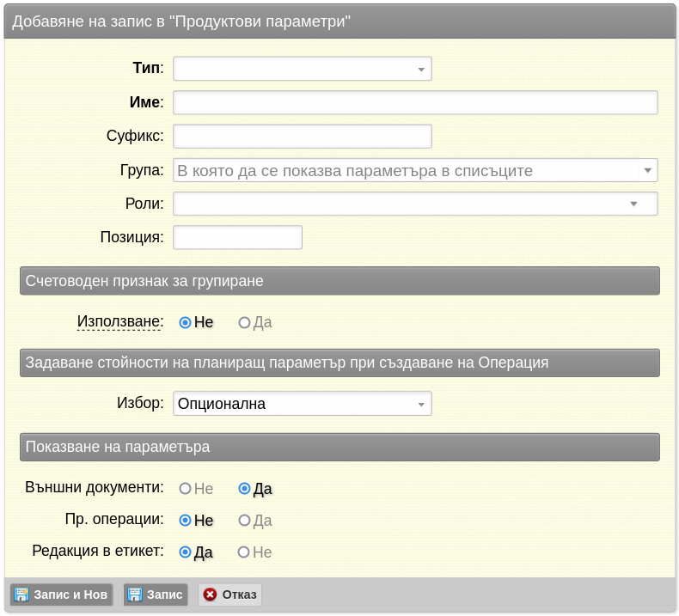Open the Роли dropdown list
This screenshot has height=616, width=679.
pyautogui.click(x=415, y=204)
